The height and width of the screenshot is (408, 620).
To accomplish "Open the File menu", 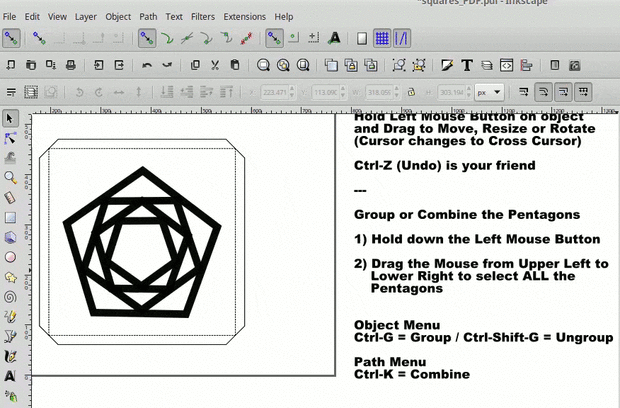I will pyautogui.click(x=9, y=17).
